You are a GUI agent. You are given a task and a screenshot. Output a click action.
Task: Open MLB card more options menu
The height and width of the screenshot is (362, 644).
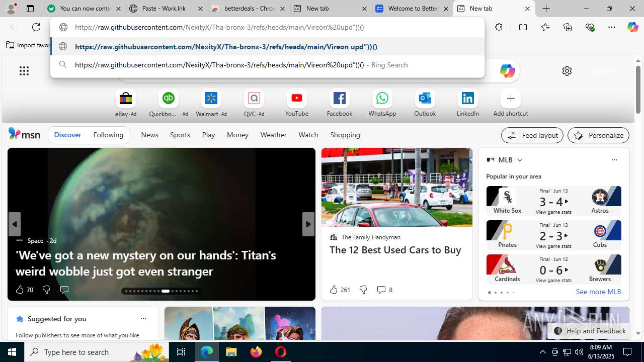point(614,160)
